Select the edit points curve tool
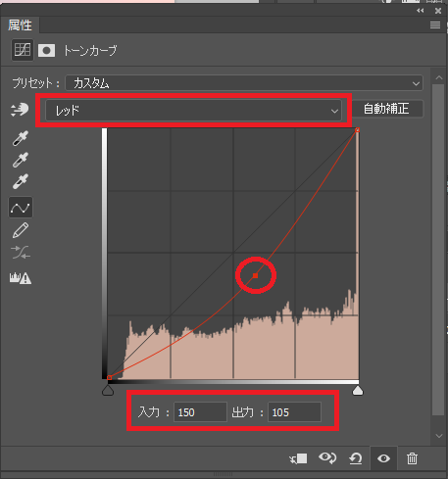Viewport: 448px width, 479px height. point(21,207)
